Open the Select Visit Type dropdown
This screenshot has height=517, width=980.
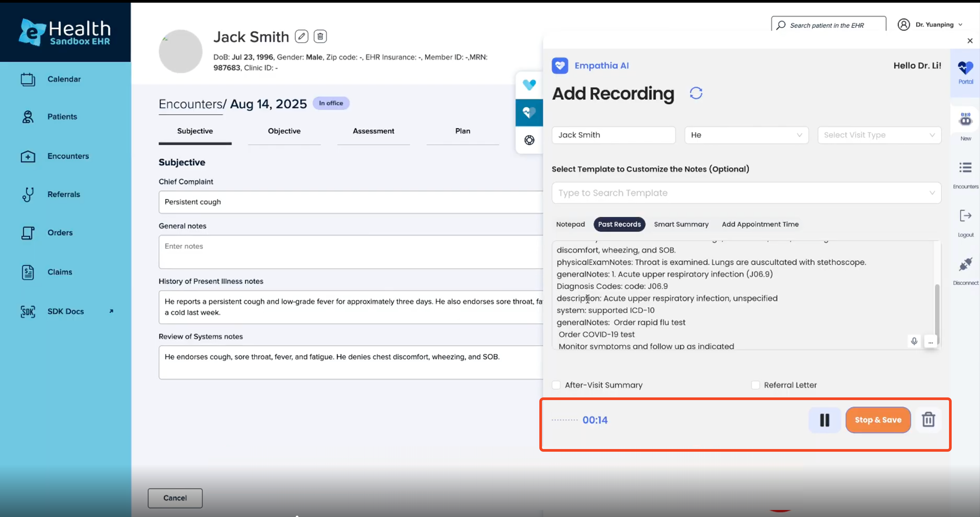[x=879, y=135]
